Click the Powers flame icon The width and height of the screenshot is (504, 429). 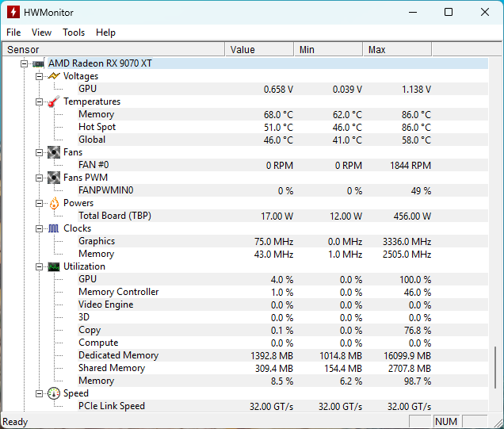(54, 203)
